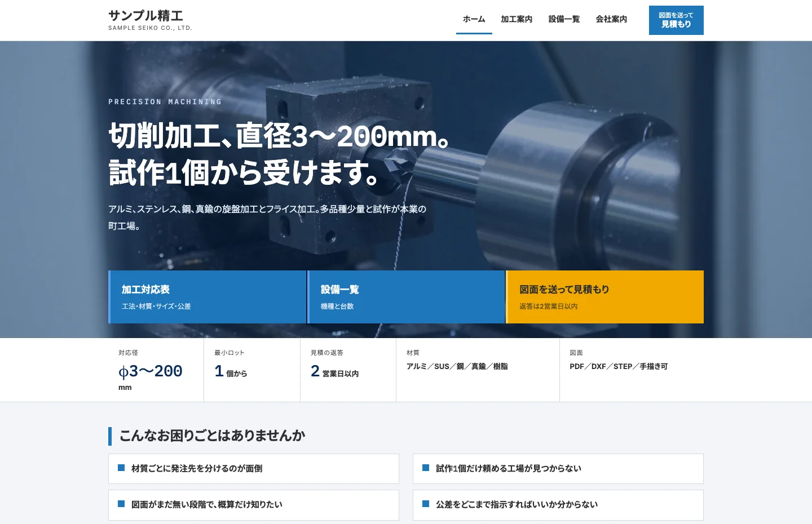
Task: Click the 材質ごとに発注先を分けるのが面倒 item
Action: pos(254,469)
